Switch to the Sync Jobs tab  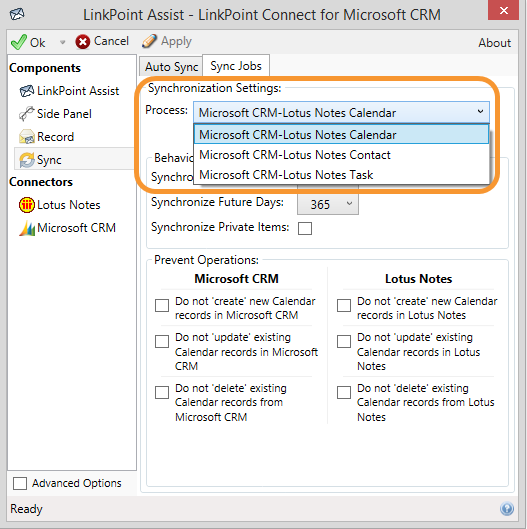point(236,66)
